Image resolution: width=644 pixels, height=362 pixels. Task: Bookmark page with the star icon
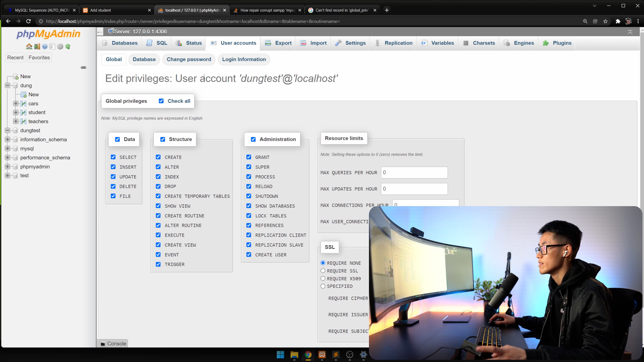[605, 21]
